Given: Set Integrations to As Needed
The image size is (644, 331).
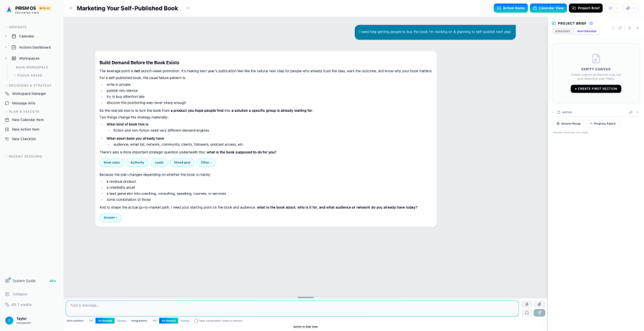Looking at the screenshot, I should click(x=169, y=321).
